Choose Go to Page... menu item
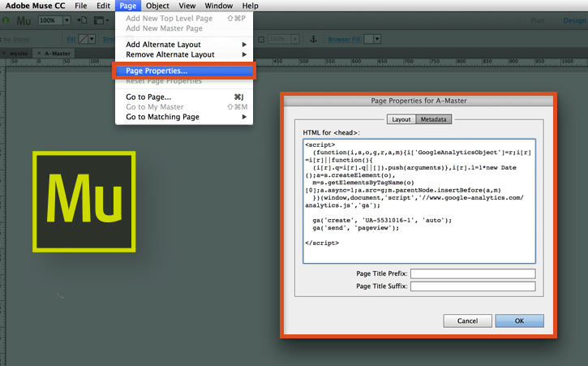Image resolution: width=588 pixels, height=366 pixels. coord(184,97)
